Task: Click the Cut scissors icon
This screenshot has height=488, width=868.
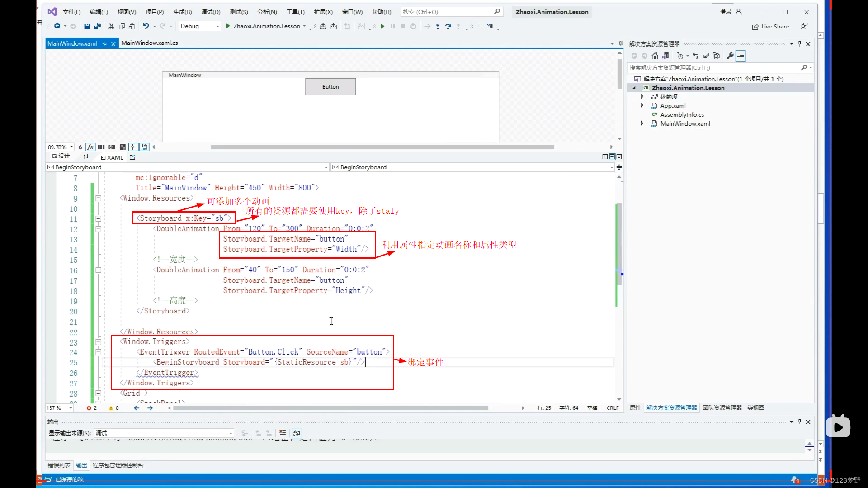Action: 111,26
